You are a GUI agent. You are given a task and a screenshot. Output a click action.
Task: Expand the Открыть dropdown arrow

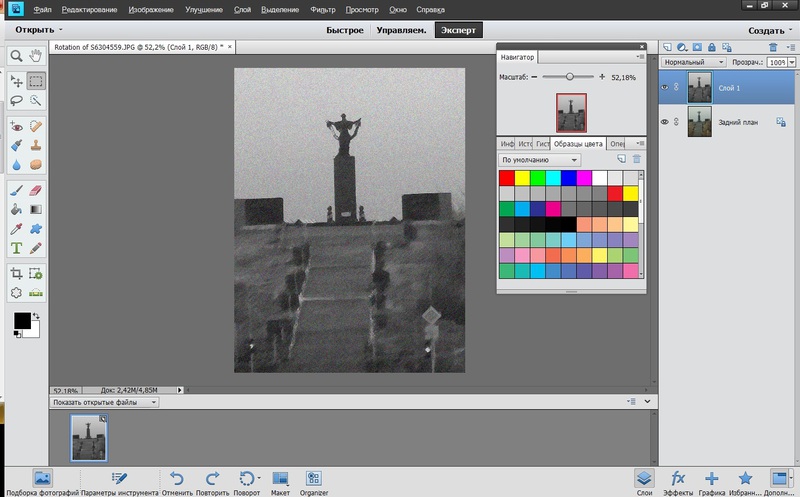61,30
